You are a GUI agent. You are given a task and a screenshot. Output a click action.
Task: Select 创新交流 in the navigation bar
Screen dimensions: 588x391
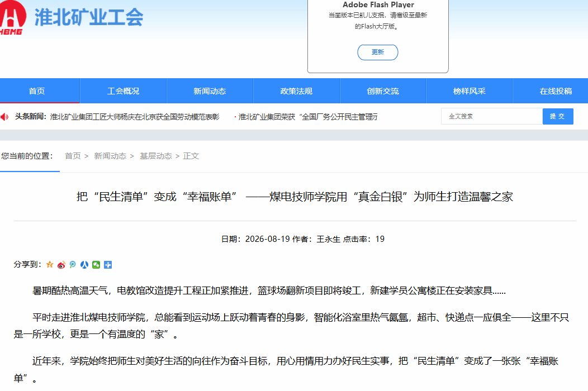(x=383, y=91)
